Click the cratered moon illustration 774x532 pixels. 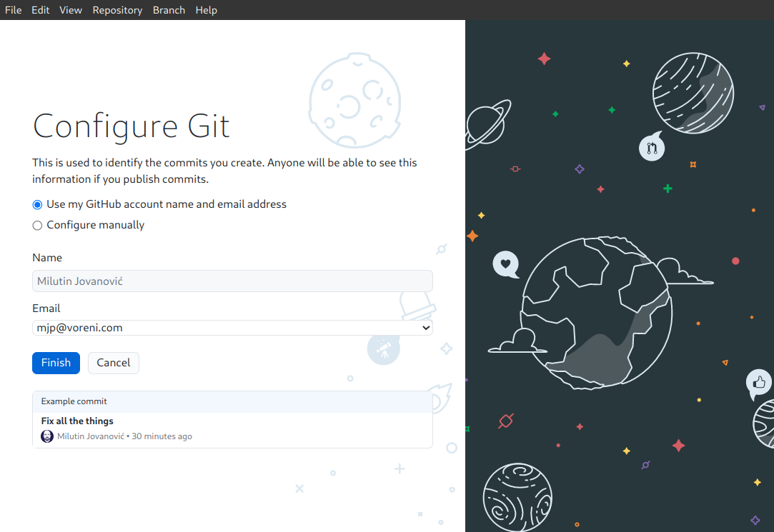(x=354, y=100)
